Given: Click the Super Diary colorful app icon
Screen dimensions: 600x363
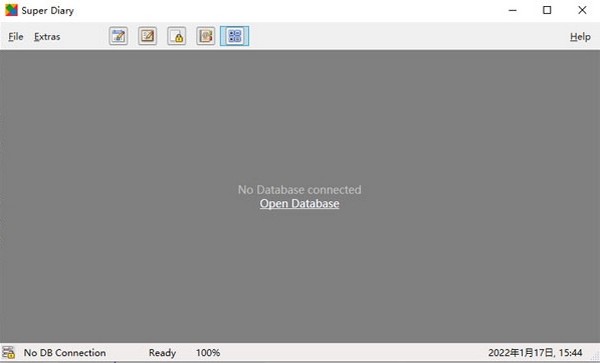Looking at the screenshot, I should click(11, 10).
